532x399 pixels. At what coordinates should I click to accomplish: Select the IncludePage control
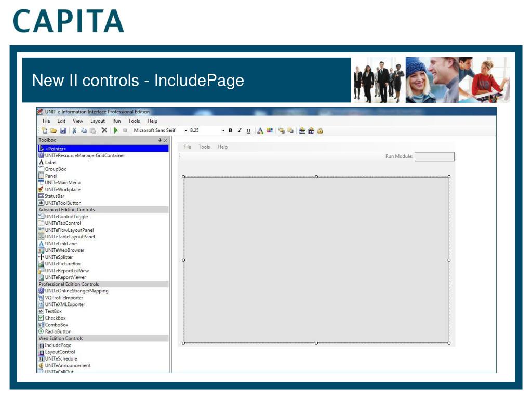coord(103,345)
